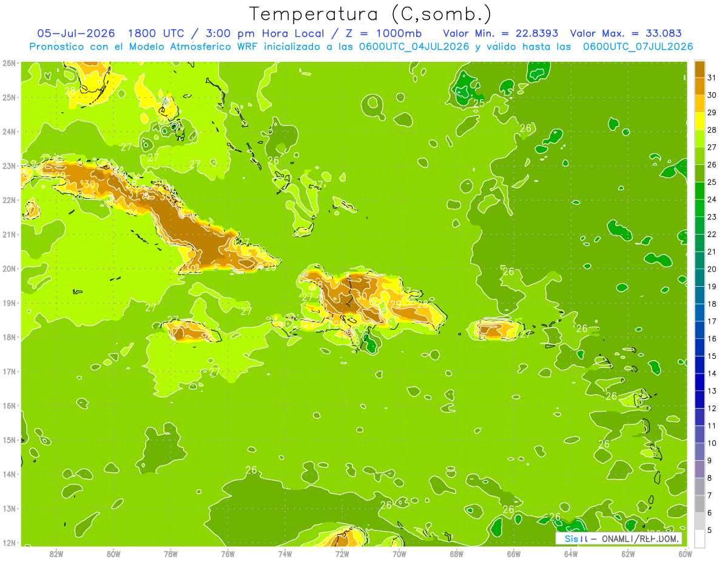This screenshot has height=562, width=728.
Task: Click the '60W' longitude axis label
Action: pyautogui.click(x=685, y=554)
